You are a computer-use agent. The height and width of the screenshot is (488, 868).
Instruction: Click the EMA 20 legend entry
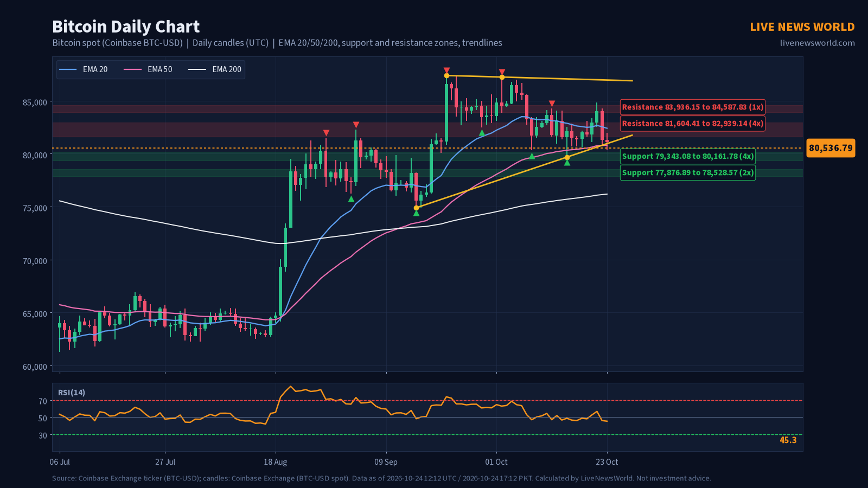coord(84,69)
